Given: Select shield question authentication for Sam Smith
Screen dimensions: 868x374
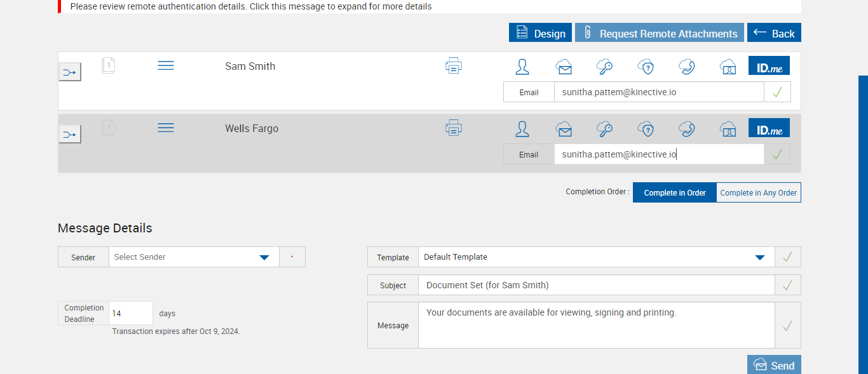Looking at the screenshot, I should [646, 67].
